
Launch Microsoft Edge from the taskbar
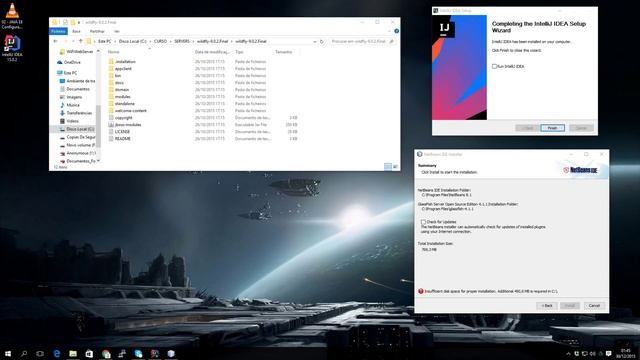[57, 353]
